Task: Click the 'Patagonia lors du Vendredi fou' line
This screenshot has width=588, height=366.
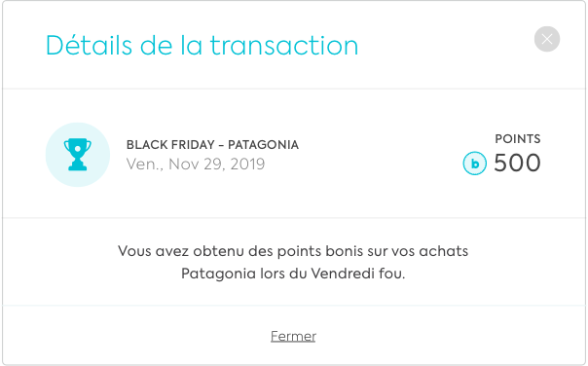Action: point(293,274)
